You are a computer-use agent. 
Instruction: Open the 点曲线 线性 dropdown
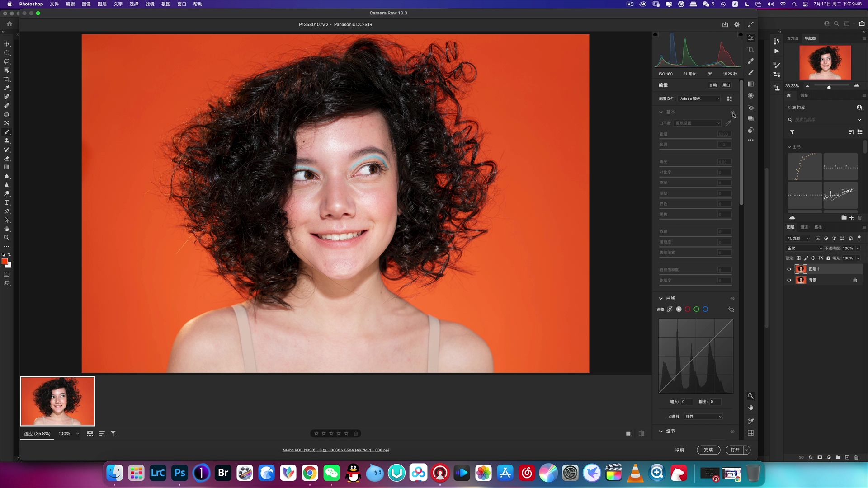[x=703, y=417]
